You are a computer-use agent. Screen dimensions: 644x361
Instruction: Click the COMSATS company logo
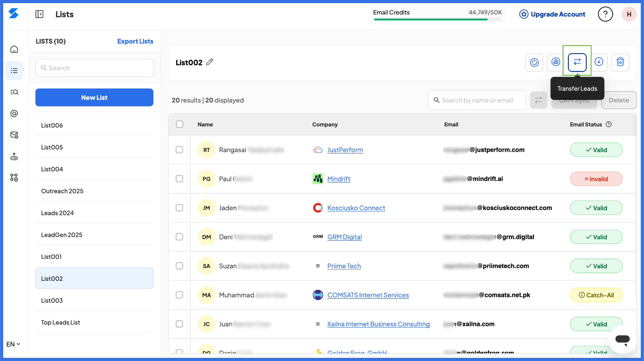tap(318, 295)
